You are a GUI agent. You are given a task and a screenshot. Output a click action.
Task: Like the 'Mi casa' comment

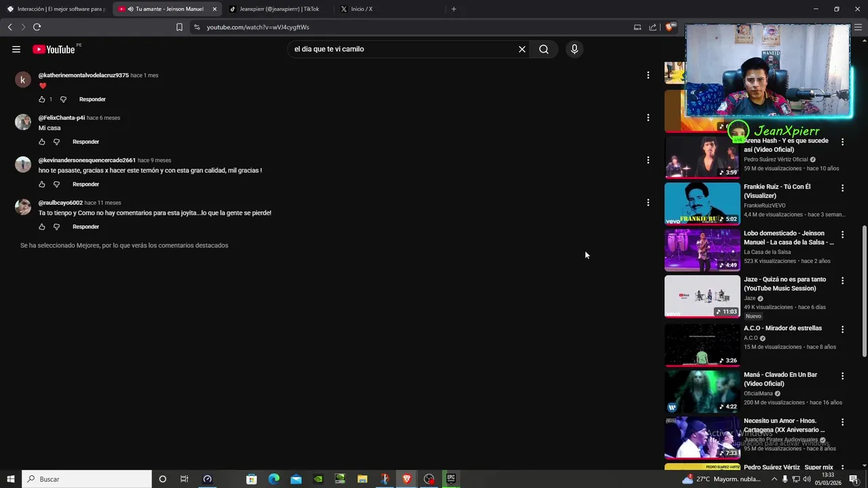(x=42, y=142)
